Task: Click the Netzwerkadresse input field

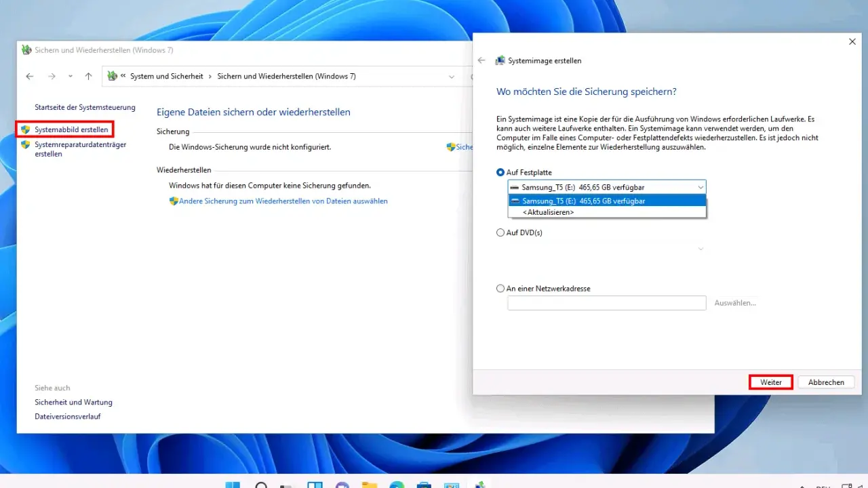Action: (x=607, y=303)
